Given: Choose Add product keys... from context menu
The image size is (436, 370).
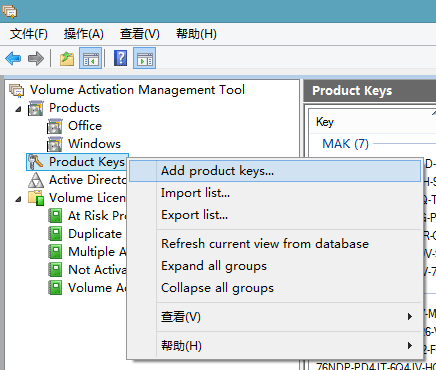Looking at the screenshot, I should coord(275,171).
